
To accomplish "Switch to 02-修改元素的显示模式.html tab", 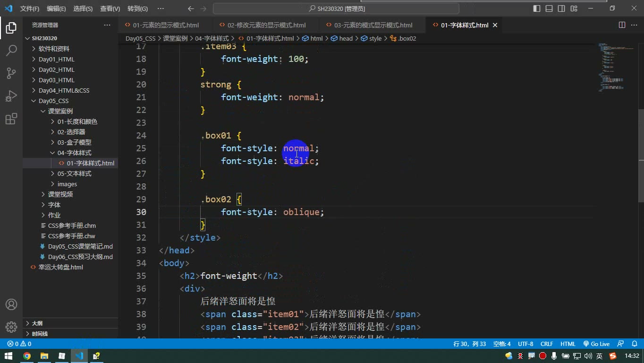I will pos(266,25).
